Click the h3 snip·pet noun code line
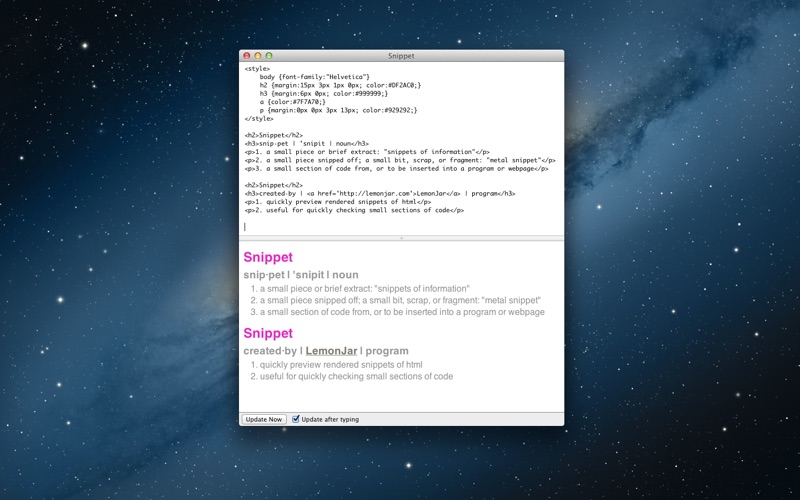The height and width of the screenshot is (500, 800). (x=306, y=143)
